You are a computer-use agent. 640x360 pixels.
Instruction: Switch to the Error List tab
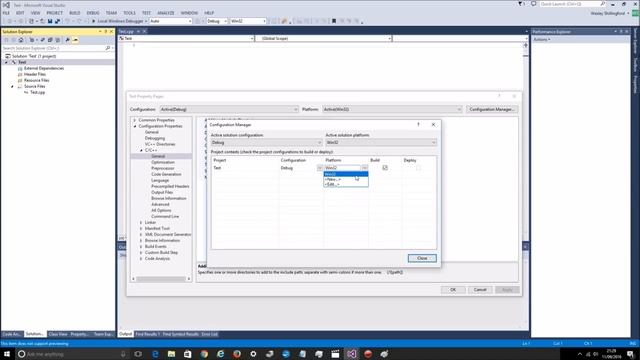point(209,334)
